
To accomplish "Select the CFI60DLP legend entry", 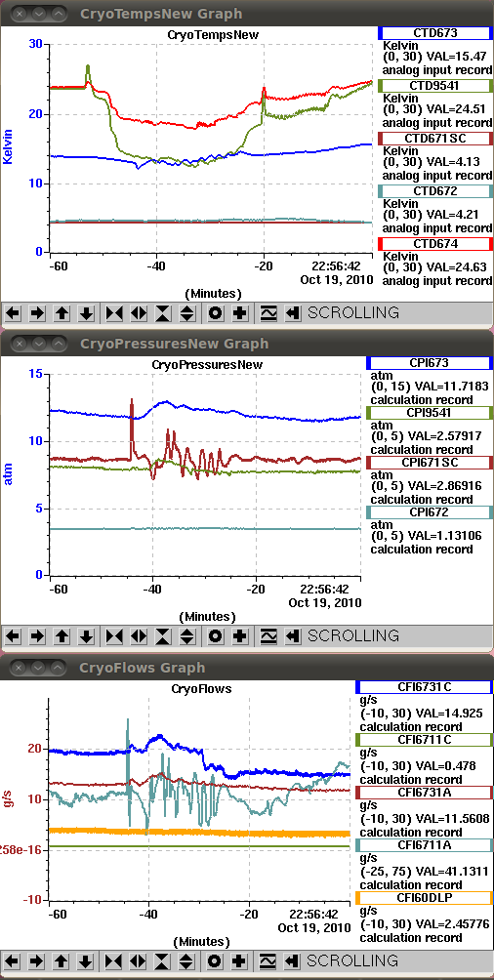I will click(424, 898).
